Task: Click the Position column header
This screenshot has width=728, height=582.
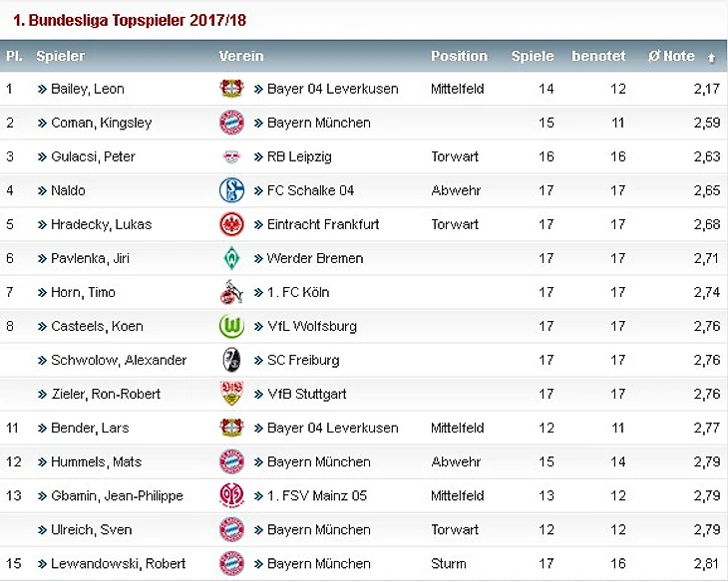Action: coord(459,56)
